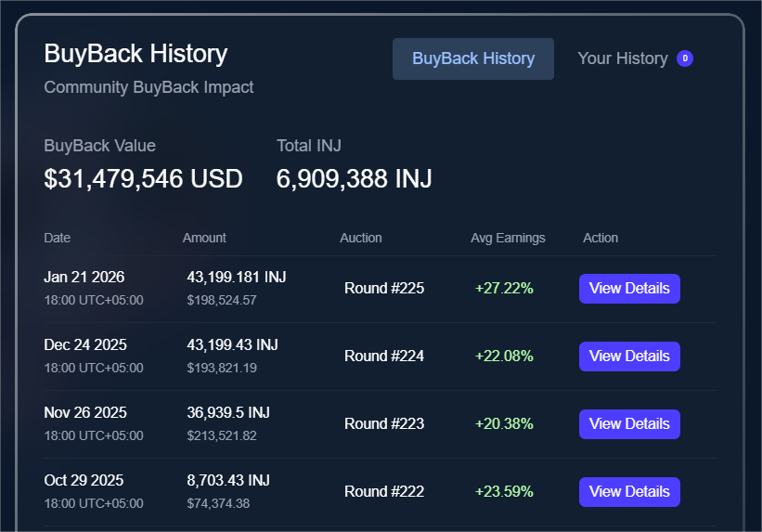The height and width of the screenshot is (532, 762).
Task: View Details for Round #225
Action: coord(629,289)
